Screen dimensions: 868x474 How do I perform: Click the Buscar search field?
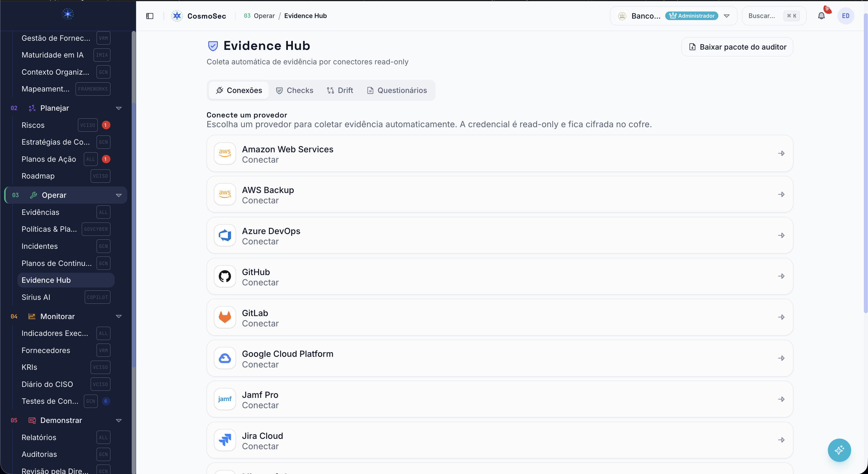pyautogui.click(x=774, y=16)
